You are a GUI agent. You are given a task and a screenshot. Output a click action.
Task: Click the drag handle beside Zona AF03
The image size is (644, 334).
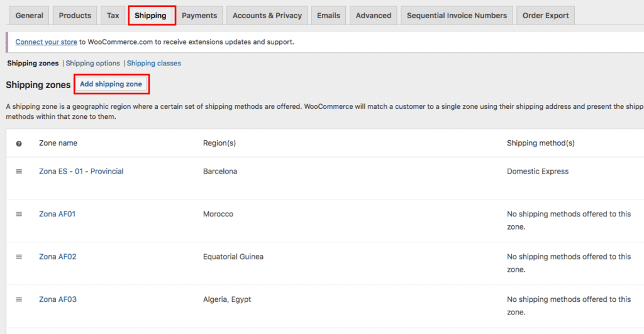click(x=19, y=299)
